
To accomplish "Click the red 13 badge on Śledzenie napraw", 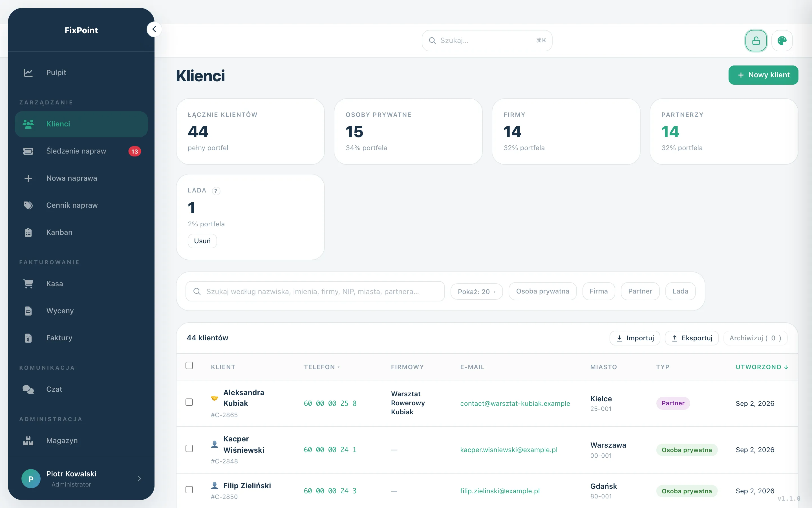I will [134, 152].
